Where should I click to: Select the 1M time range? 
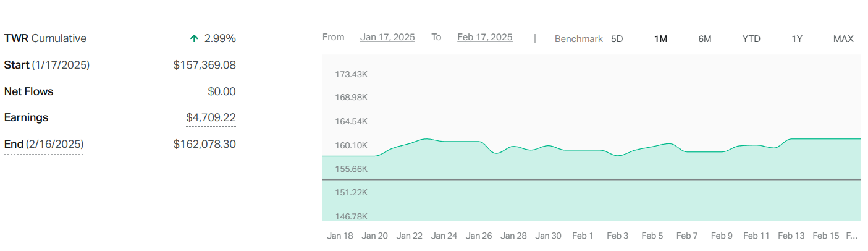660,39
